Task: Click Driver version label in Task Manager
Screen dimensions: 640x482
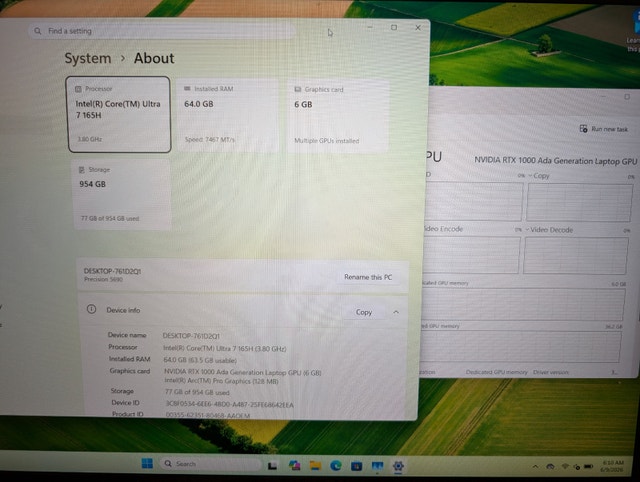Action: [551, 372]
